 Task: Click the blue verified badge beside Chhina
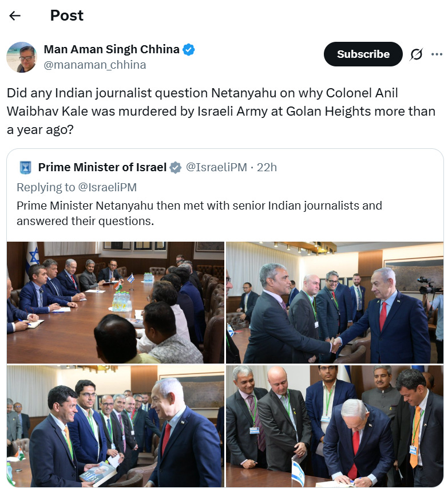188,49
